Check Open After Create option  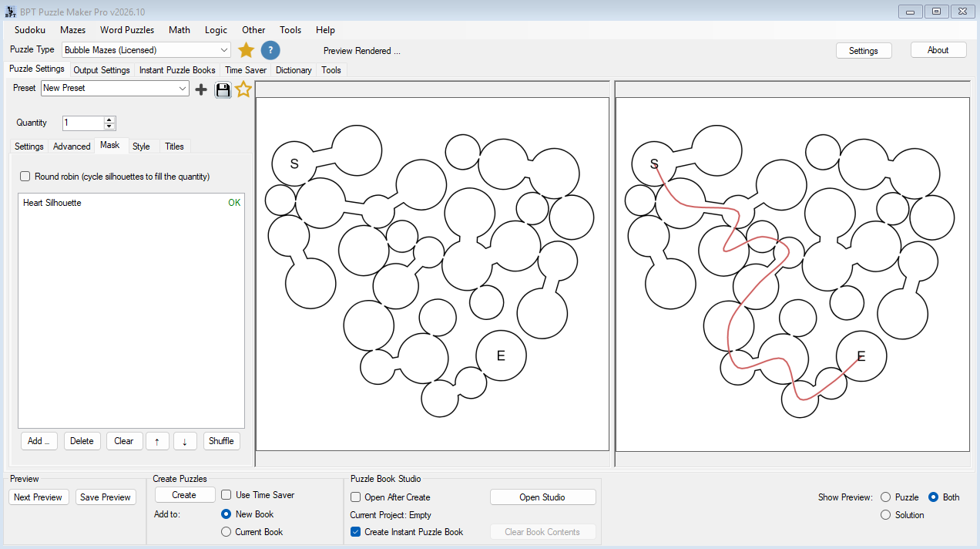[x=356, y=497]
